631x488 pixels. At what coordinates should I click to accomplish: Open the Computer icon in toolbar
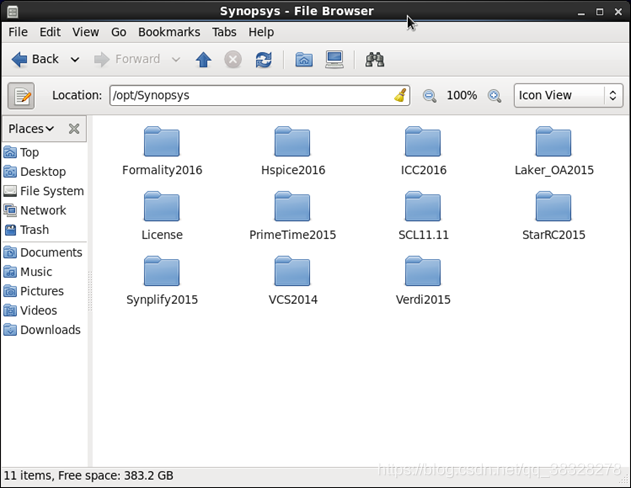coord(334,60)
